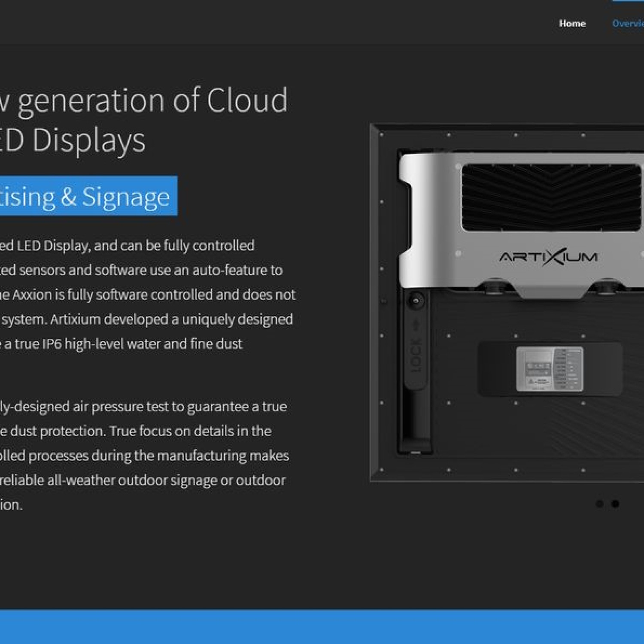
Task: Click the LOCK label on the handle
Action: [x=416, y=355]
